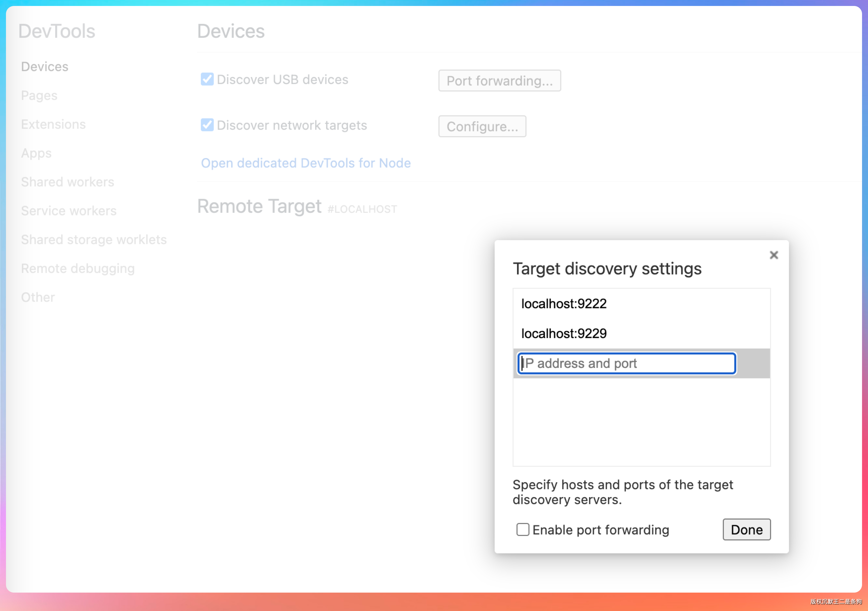The height and width of the screenshot is (611, 868).
Task: Close the Target discovery settings dialog
Action: (x=774, y=255)
